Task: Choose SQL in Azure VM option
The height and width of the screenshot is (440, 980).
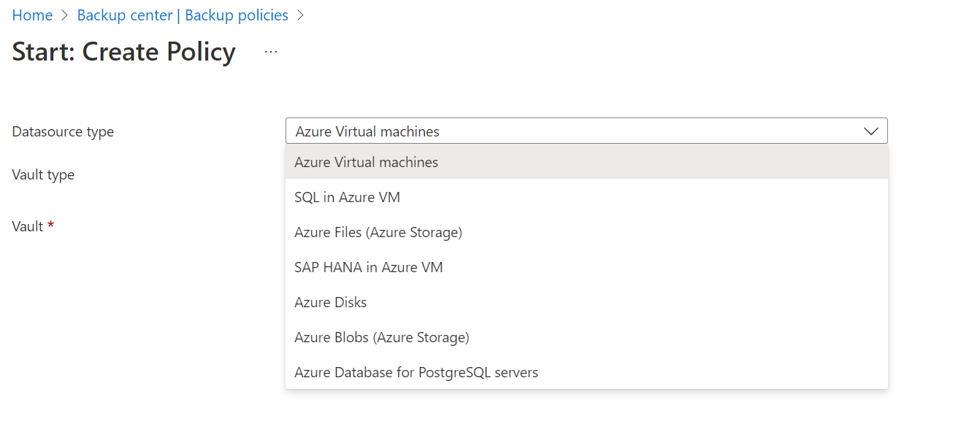Action: click(x=347, y=198)
